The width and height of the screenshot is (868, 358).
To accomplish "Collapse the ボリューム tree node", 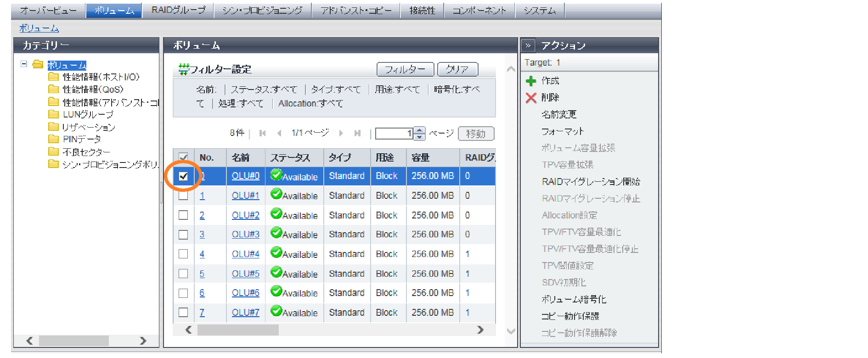I will [24, 64].
